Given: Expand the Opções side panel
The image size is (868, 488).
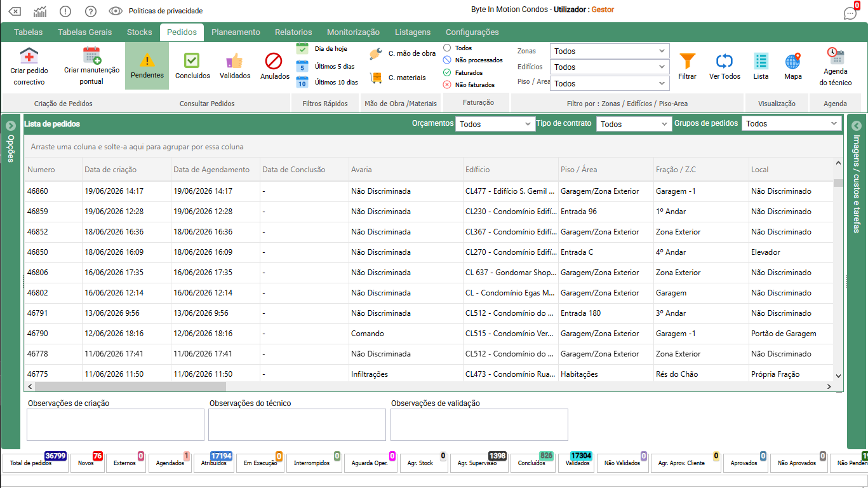Looking at the screenshot, I should pos(10,126).
